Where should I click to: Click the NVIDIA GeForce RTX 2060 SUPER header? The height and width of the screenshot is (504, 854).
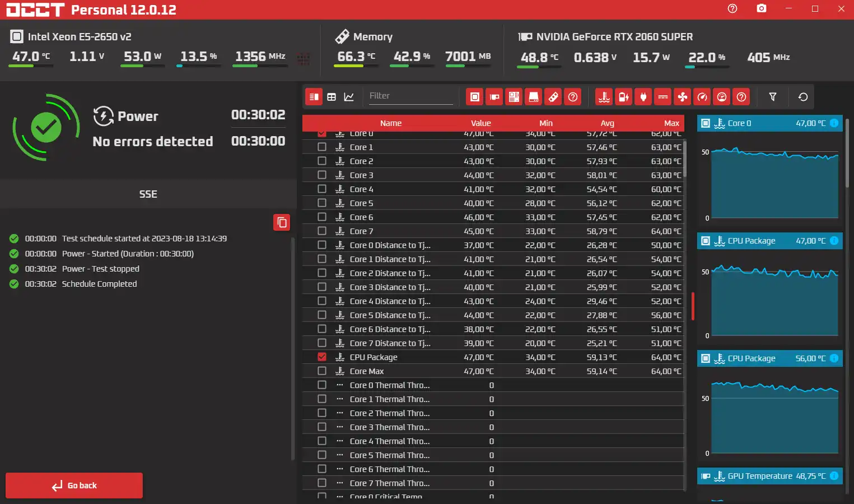pyautogui.click(x=614, y=37)
